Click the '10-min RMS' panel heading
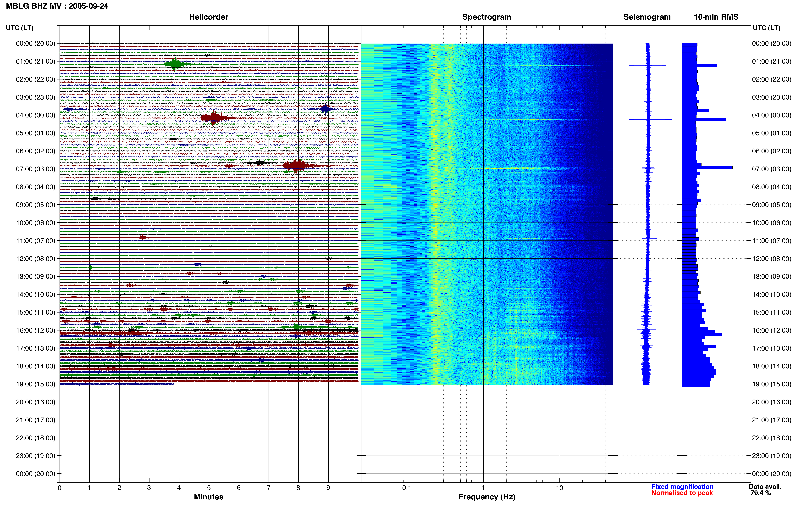Screen dimensions: 812x508 716,17
